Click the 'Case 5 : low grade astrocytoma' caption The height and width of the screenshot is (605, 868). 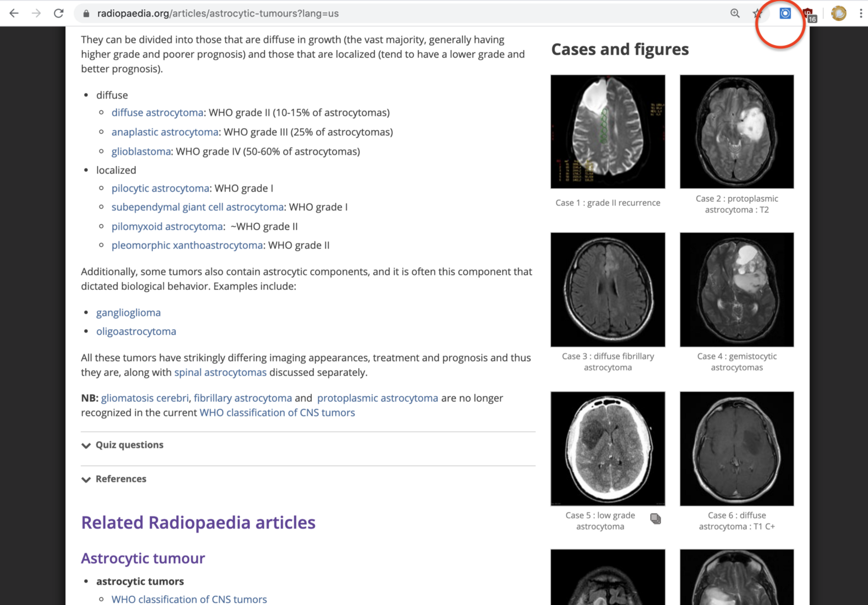pyautogui.click(x=600, y=521)
